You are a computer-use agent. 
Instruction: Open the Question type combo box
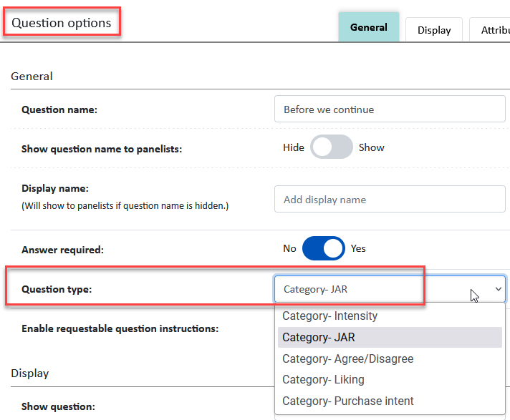point(390,289)
